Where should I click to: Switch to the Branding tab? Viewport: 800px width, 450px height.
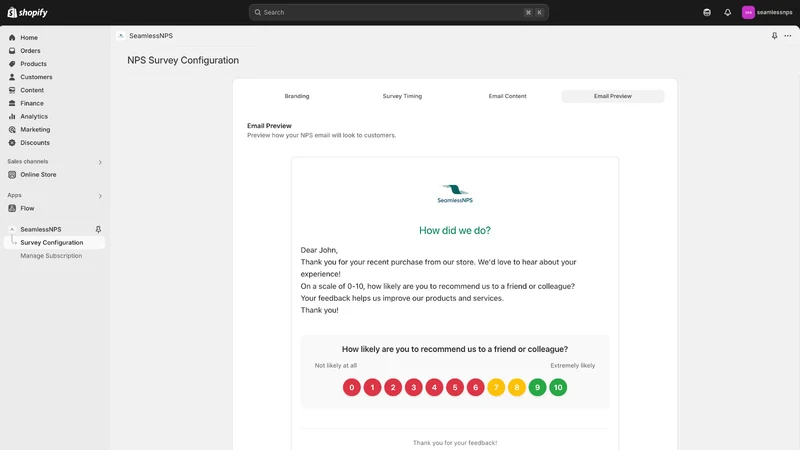tap(297, 96)
